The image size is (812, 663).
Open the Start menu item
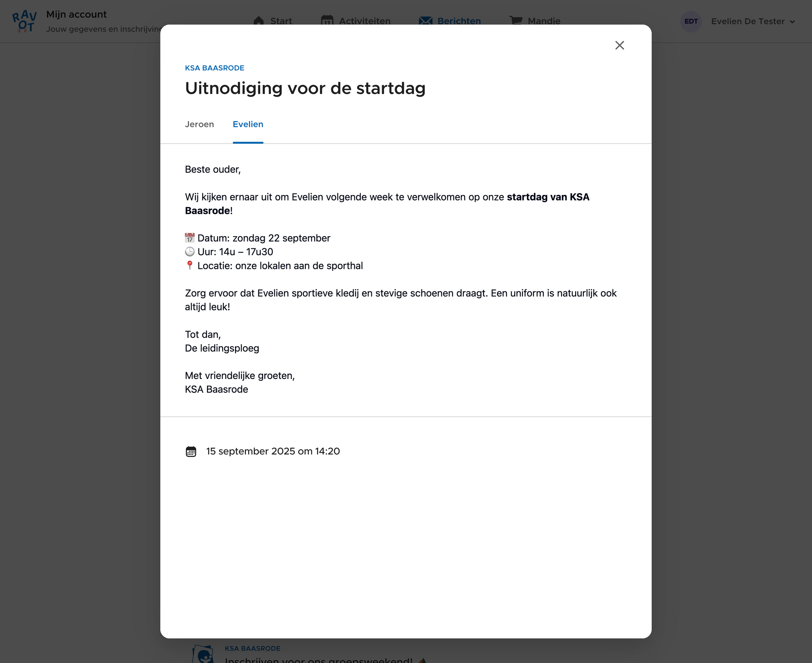coord(272,21)
